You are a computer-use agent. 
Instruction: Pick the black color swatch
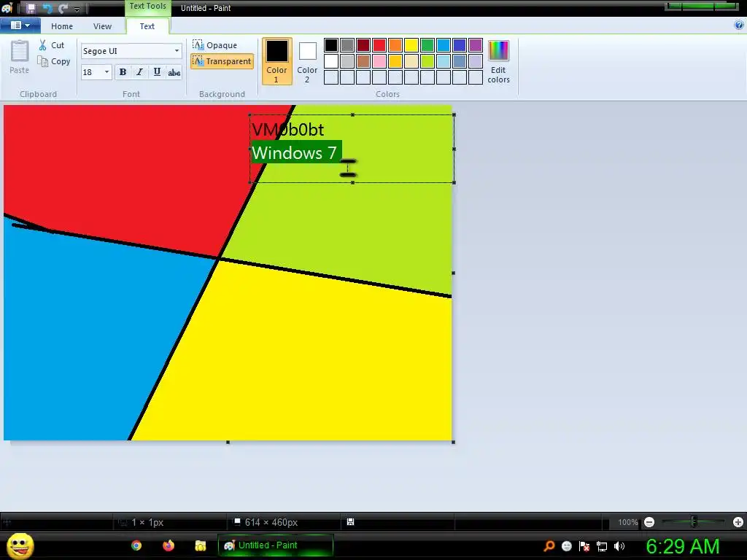click(x=331, y=45)
